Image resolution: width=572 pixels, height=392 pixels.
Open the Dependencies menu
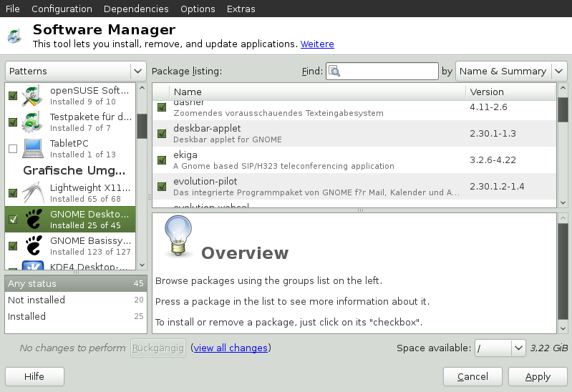pos(136,9)
